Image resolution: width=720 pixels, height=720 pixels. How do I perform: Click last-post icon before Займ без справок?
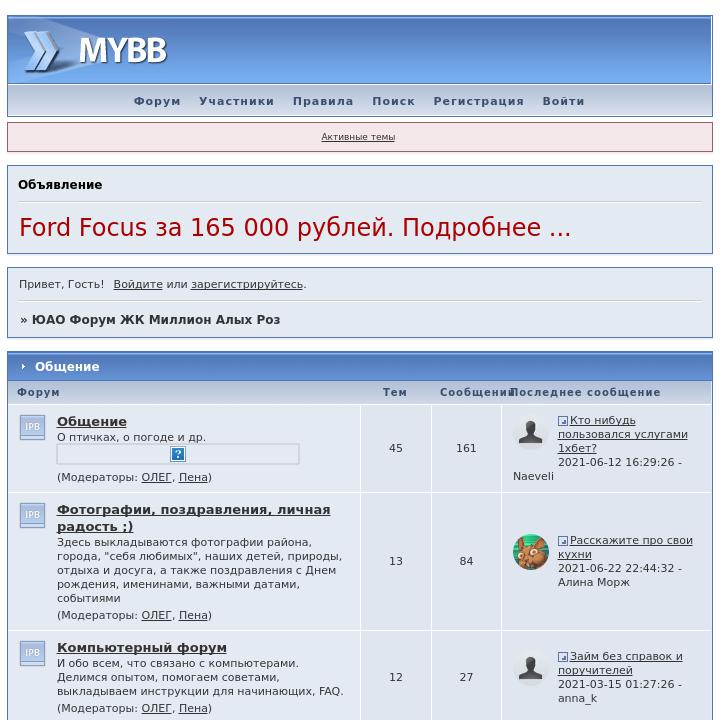tap(563, 657)
